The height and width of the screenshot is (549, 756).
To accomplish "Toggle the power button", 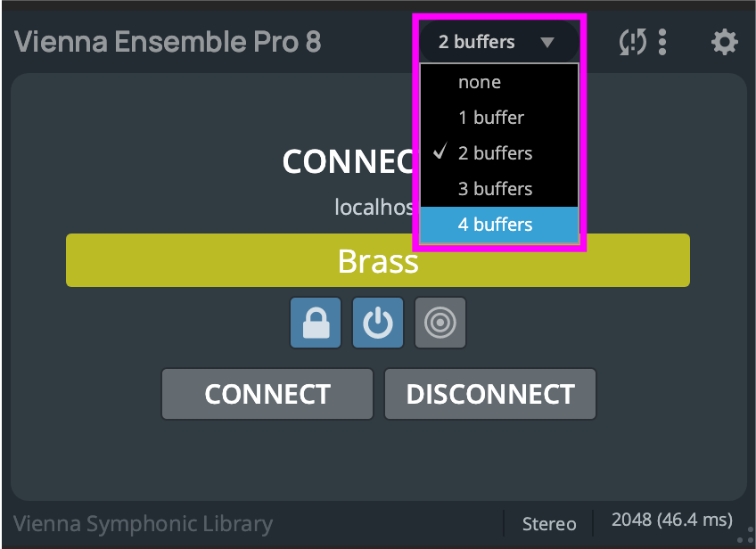I will coord(378,322).
